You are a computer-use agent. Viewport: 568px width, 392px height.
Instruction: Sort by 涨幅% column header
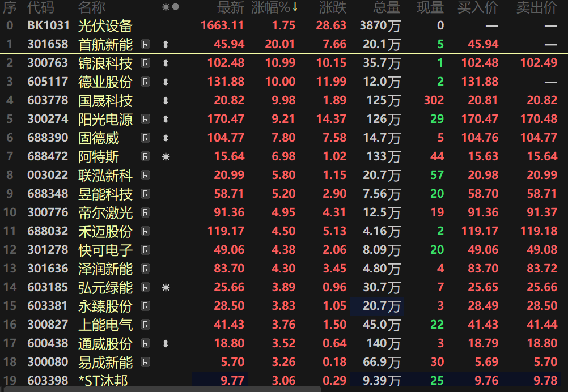274,7
